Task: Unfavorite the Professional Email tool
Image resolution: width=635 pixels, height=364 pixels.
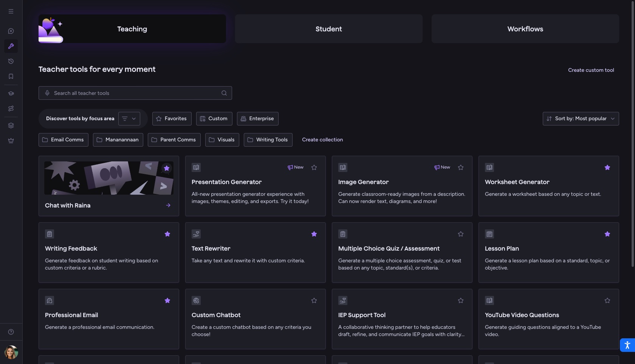Action: 167,300
